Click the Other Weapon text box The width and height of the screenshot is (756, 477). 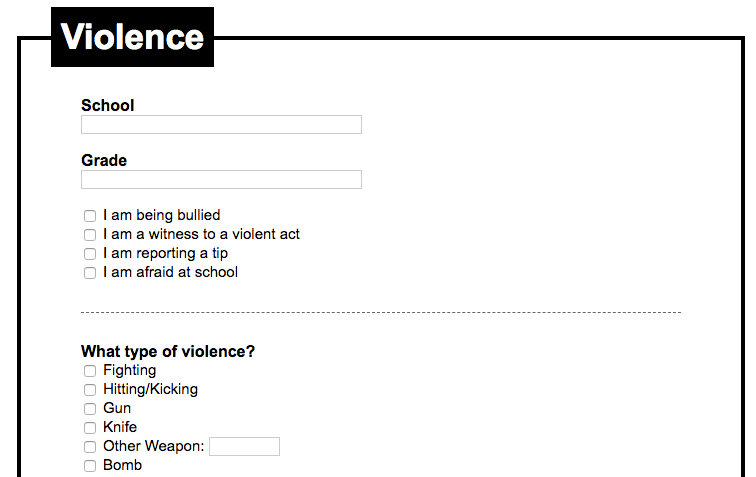[244, 446]
